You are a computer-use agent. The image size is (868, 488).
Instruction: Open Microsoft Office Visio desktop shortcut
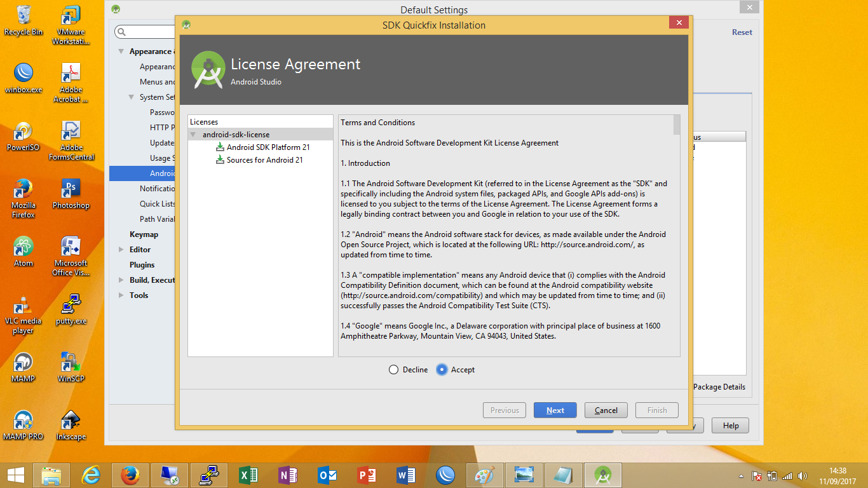click(x=71, y=256)
